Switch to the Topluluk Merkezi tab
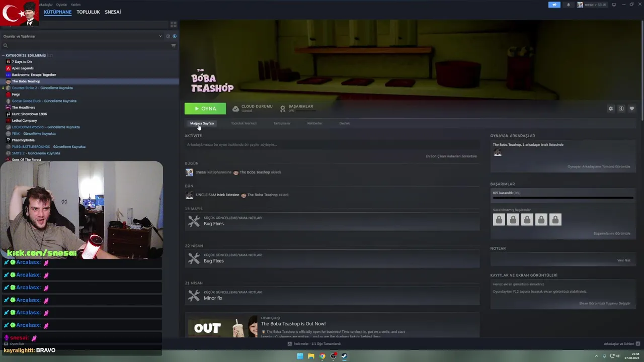 coord(244,123)
